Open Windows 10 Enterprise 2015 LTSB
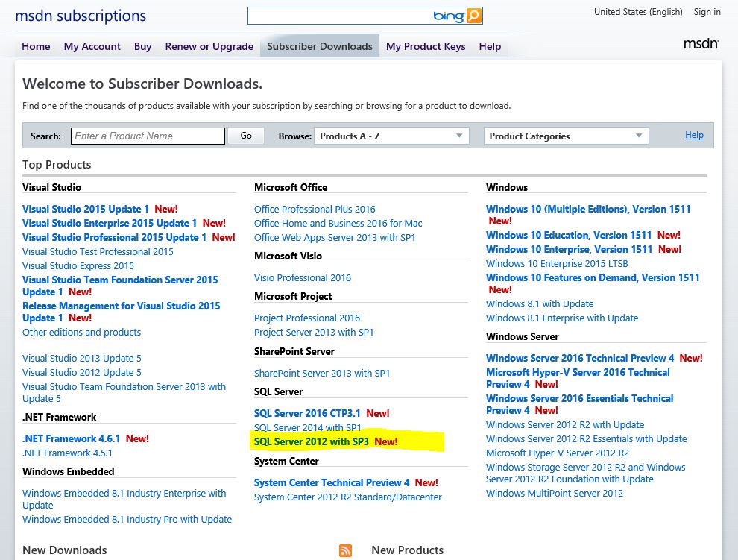The image size is (738, 560). [557, 264]
